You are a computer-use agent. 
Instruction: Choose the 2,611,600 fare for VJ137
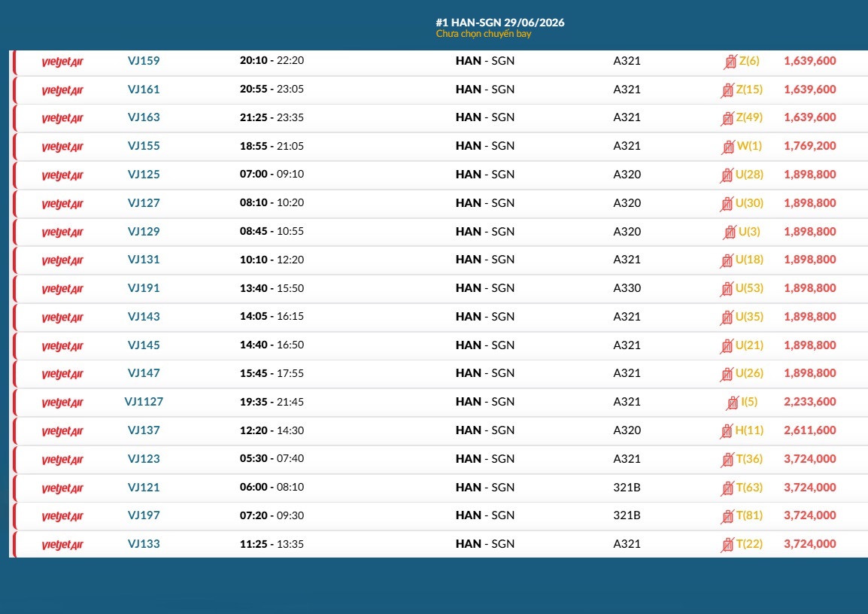[810, 430]
